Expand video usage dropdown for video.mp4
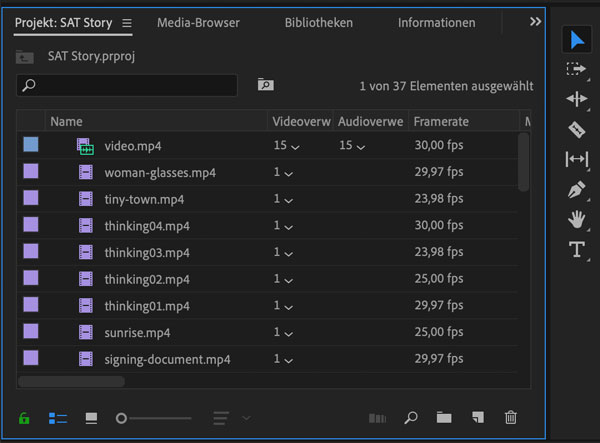The image size is (600, 443). (x=295, y=147)
